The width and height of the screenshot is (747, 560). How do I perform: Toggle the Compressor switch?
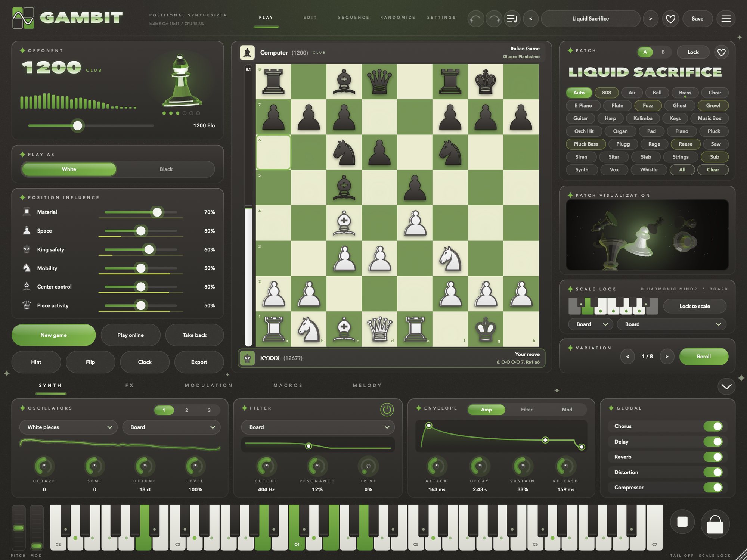coord(713,488)
